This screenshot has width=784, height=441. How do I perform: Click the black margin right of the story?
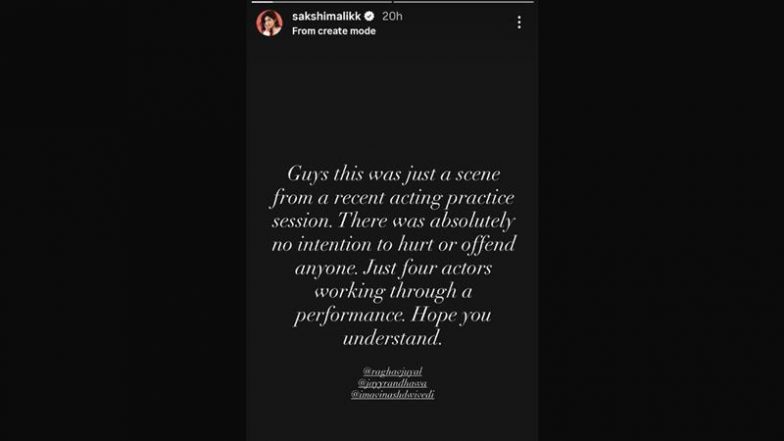[x=660, y=220]
